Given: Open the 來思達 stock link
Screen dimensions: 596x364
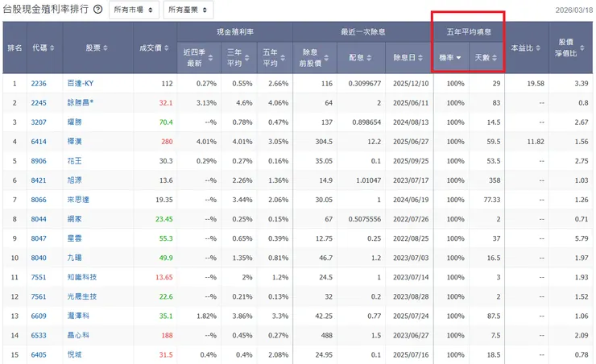Looking at the screenshot, I should [78, 200].
